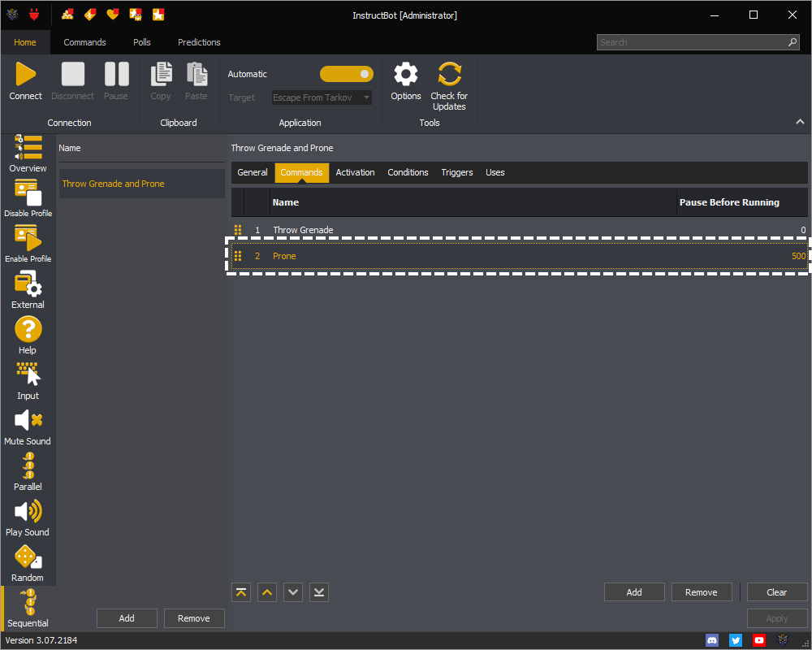Select Enable Profile command type

pos(28,244)
